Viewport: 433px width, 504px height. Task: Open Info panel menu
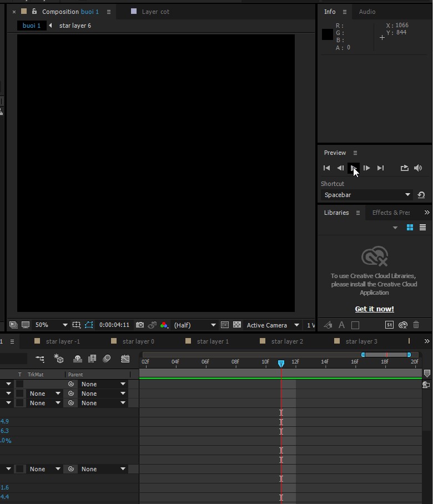click(x=345, y=12)
